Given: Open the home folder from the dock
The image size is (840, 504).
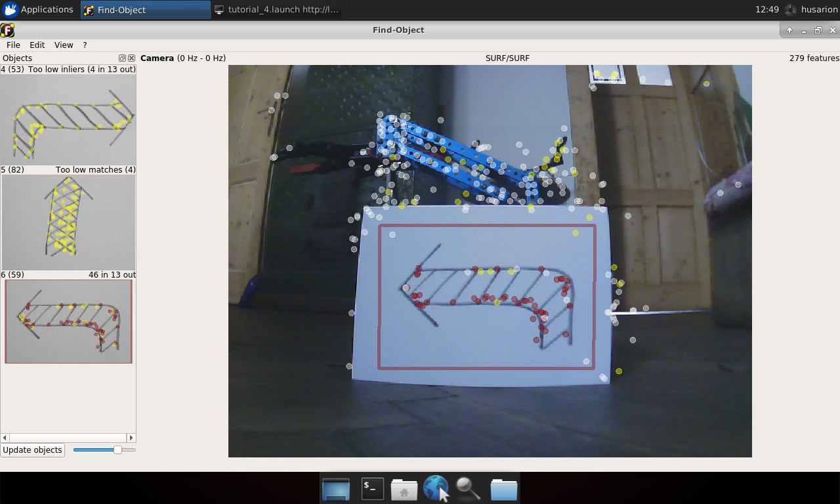Looking at the screenshot, I should pos(404,490).
